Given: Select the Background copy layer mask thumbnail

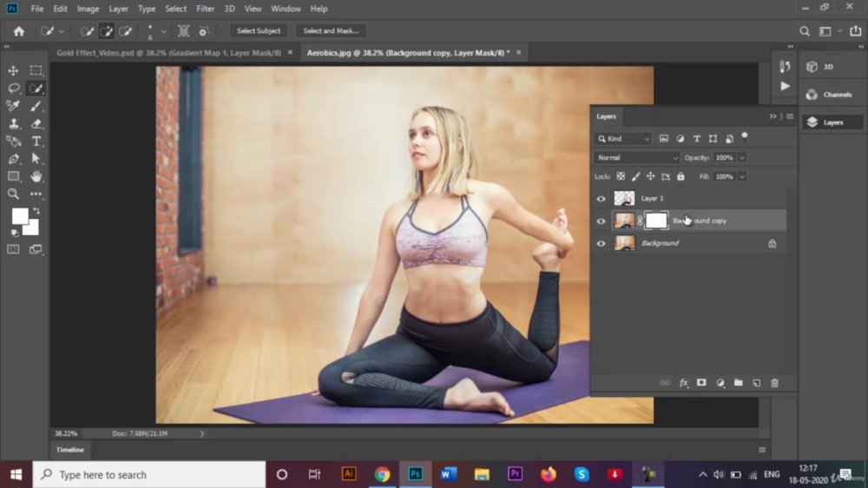Looking at the screenshot, I should [656, 221].
